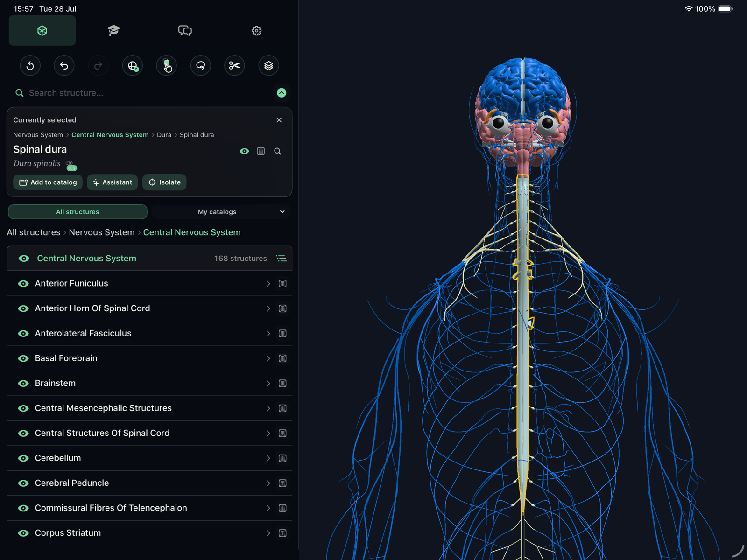Open Central Nervous System breadcrumb in selection card
The height and width of the screenshot is (560, 747).
[110, 135]
